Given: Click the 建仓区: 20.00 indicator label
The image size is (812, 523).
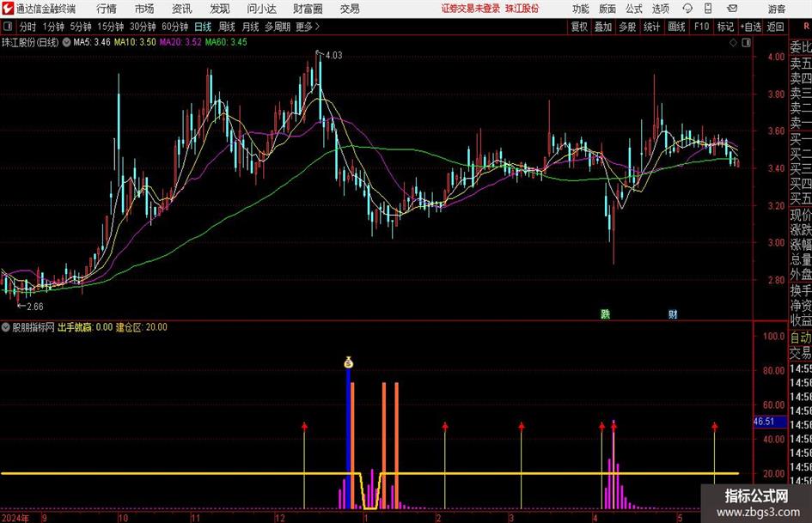Looking at the screenshot, I should (x=142, y=327).
